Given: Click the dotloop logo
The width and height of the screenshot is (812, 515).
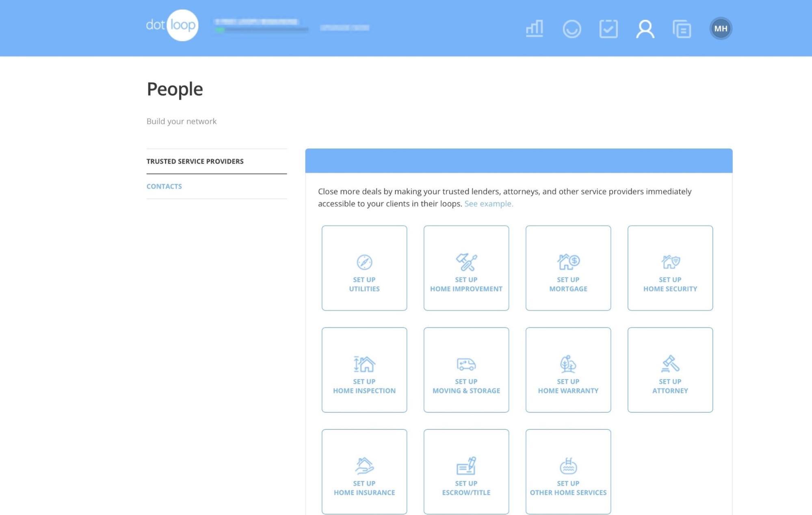Looking at the screenshot, I should pos(173,25).
